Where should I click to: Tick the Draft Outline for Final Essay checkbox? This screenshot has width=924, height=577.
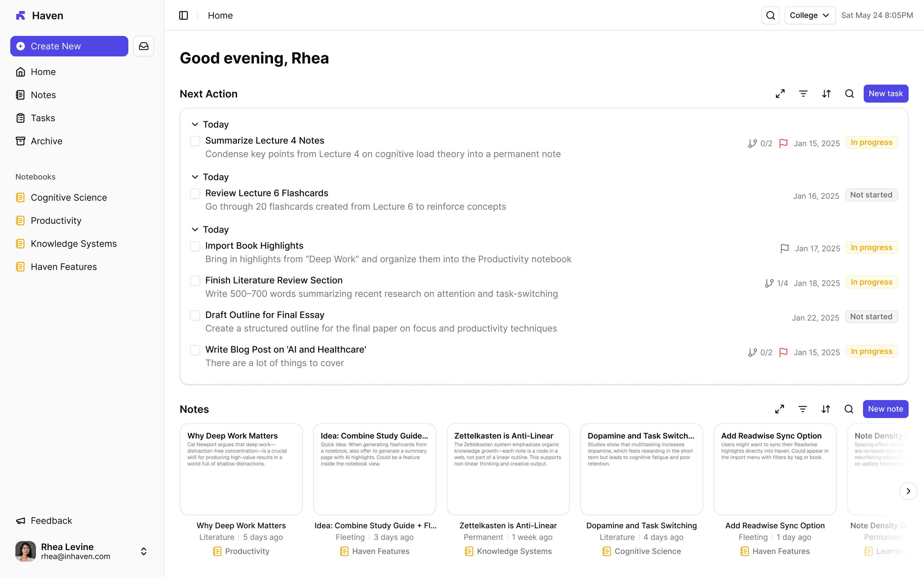[195, 316]
